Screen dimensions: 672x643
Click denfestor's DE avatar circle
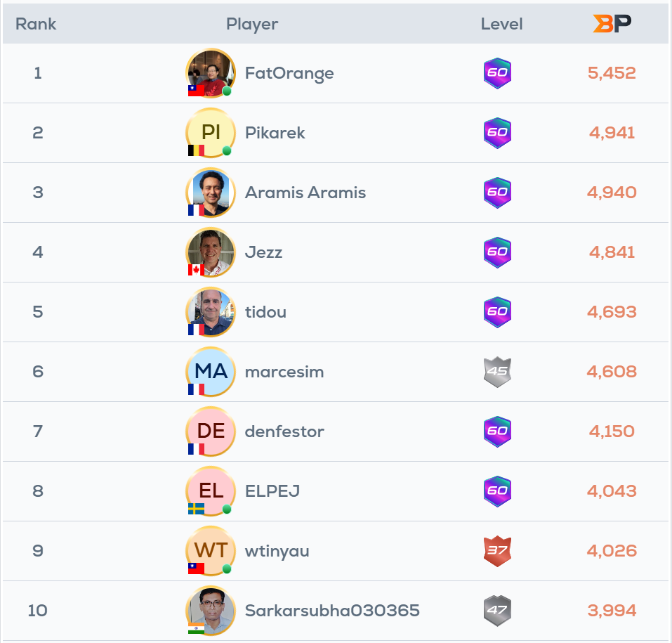tap(210, 431)
